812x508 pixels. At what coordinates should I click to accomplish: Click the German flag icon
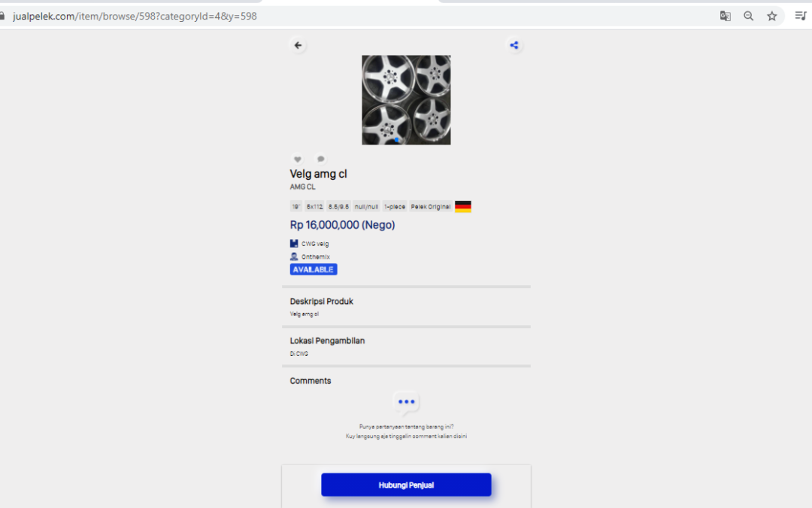(x=463, y=206)
